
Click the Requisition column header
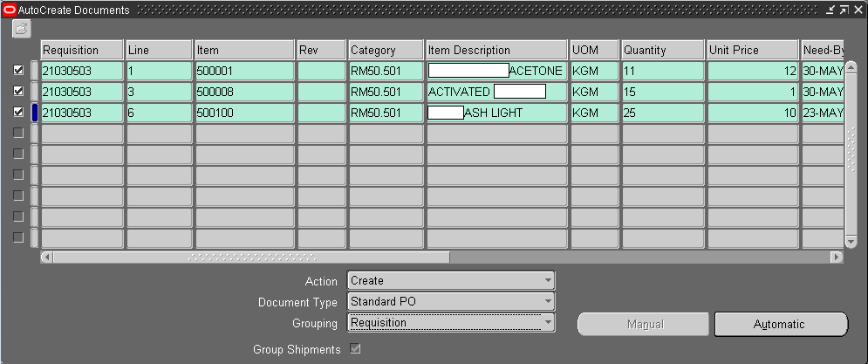point(82,50)
